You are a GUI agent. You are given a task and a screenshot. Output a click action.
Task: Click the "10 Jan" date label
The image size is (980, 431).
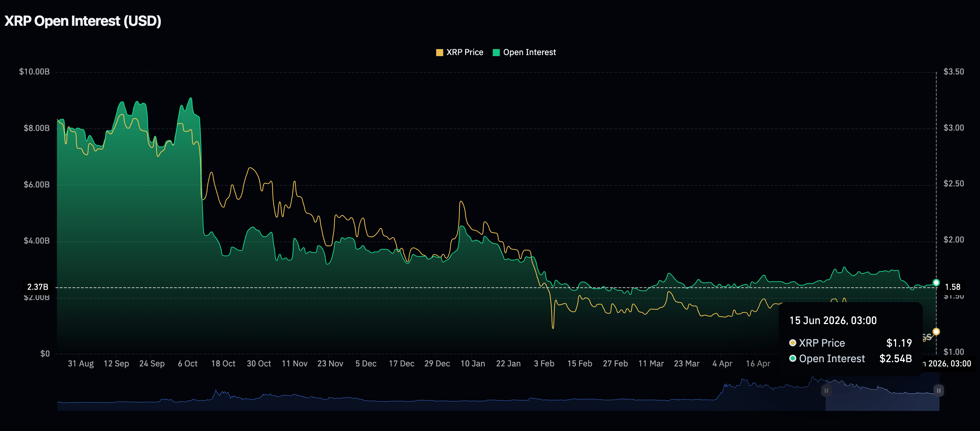pos(473,364)
